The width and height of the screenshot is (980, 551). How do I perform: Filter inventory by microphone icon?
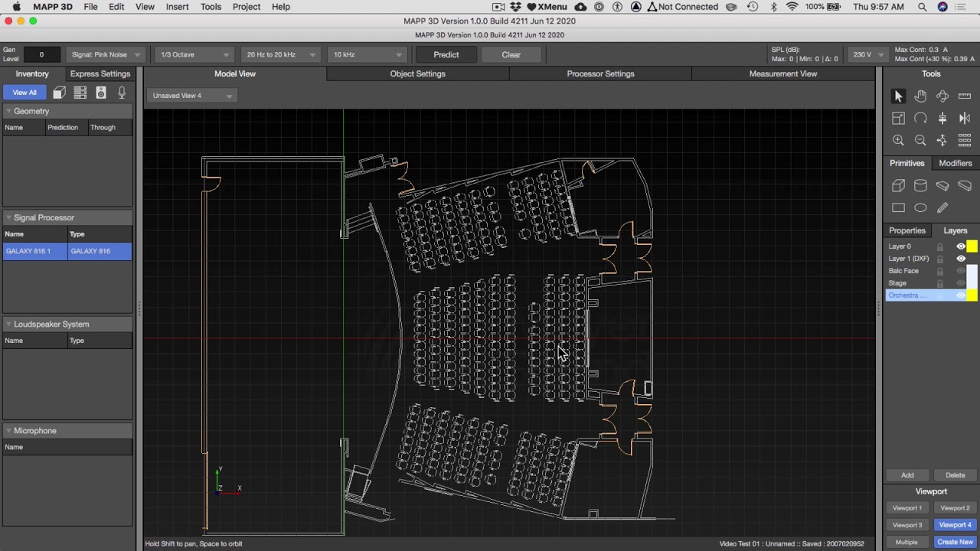[122, 93]
